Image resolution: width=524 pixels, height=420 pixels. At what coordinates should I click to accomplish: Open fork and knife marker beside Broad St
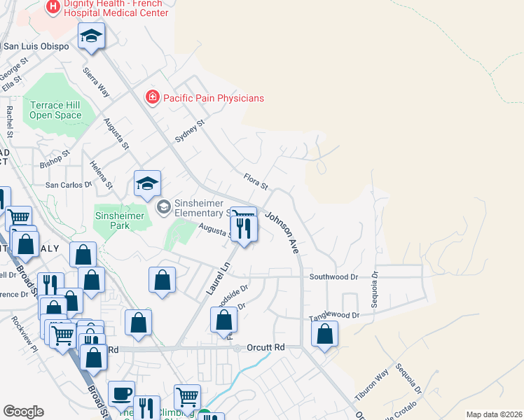[x=51, y=283]
